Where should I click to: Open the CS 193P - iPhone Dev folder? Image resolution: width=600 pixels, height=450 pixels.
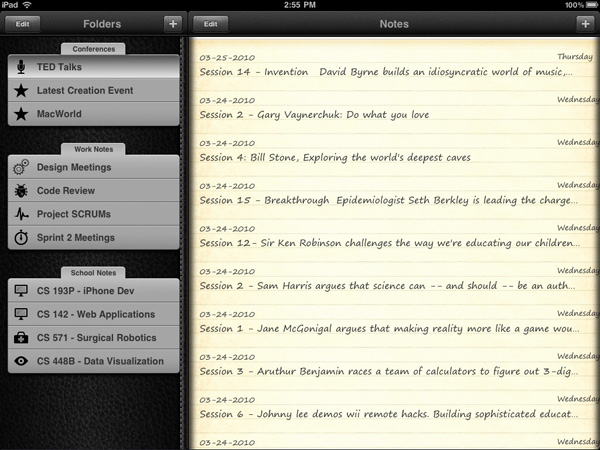click(93, 291)
